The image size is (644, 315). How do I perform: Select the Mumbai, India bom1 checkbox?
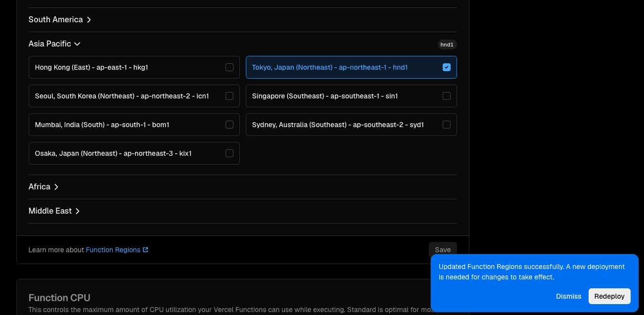230,125
